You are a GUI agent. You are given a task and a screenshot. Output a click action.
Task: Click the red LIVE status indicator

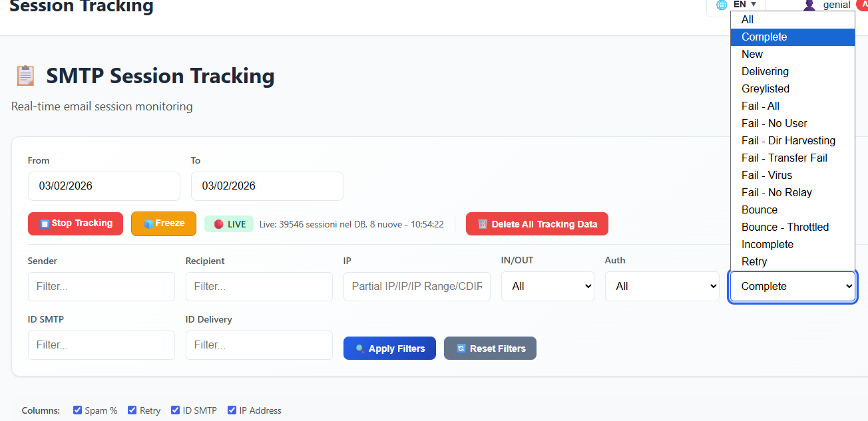218,224
